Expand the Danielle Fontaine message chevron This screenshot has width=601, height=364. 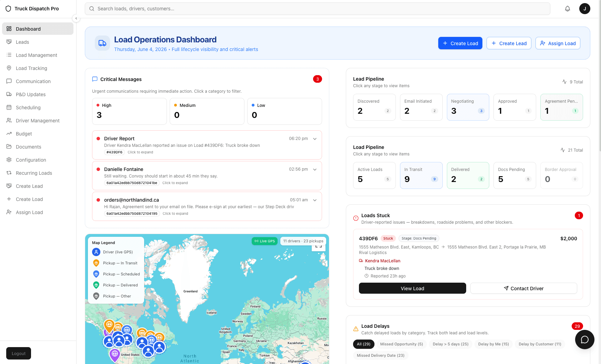click(315, 169)
